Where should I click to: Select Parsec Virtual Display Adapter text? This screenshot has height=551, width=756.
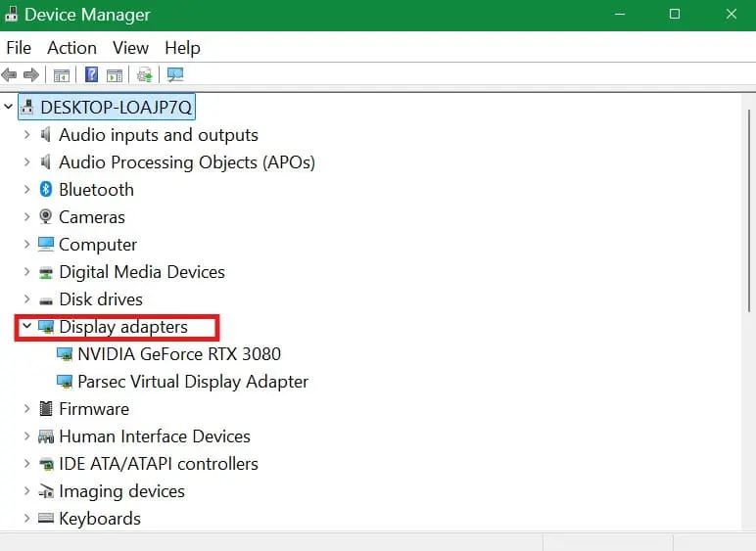coord(193,382)
